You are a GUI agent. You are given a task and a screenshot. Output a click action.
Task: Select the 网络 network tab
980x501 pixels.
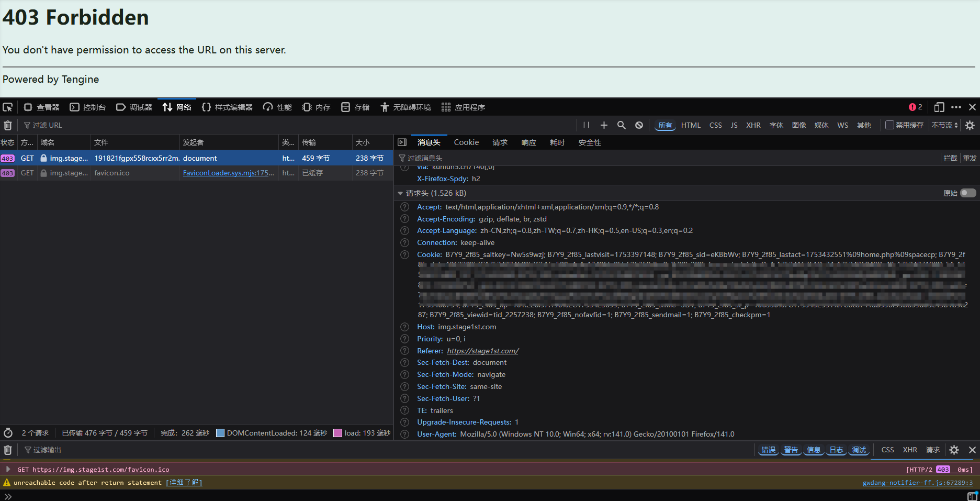point(177,107)
